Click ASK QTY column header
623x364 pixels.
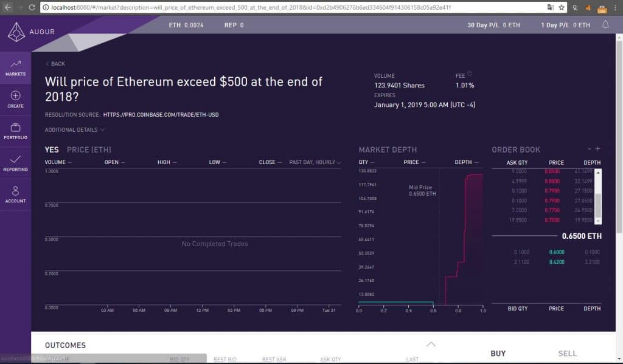pyautogui.click(x=517, y=163)
